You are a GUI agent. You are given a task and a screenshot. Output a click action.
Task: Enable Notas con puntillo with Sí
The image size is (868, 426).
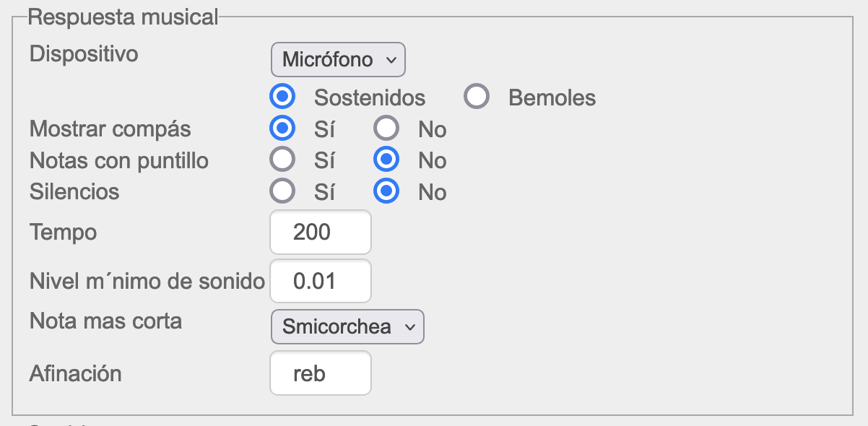click(x=282, y=160)
